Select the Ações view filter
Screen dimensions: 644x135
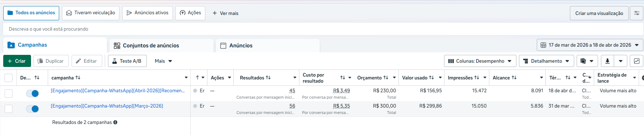190,13
